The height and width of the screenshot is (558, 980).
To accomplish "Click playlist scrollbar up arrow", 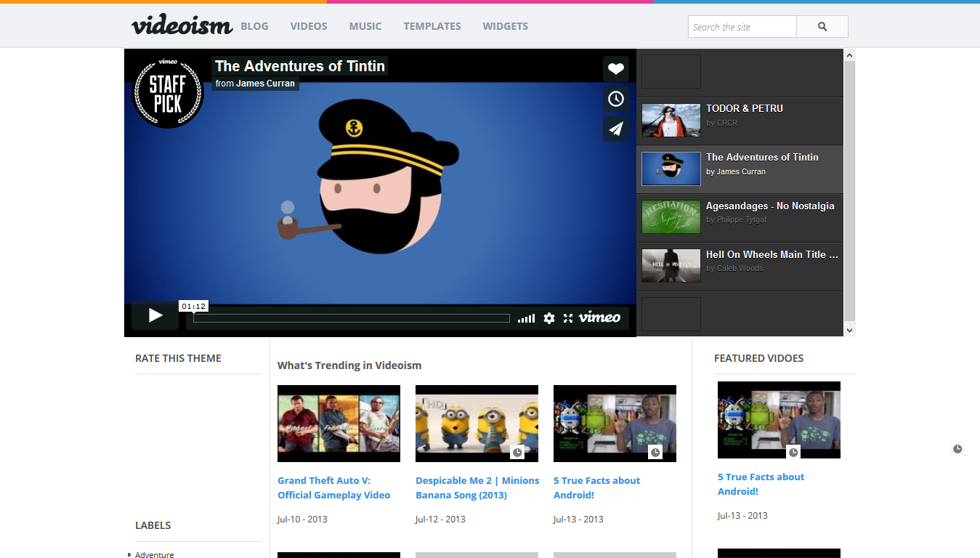I will pyautogui.click(x=850, y=55).
